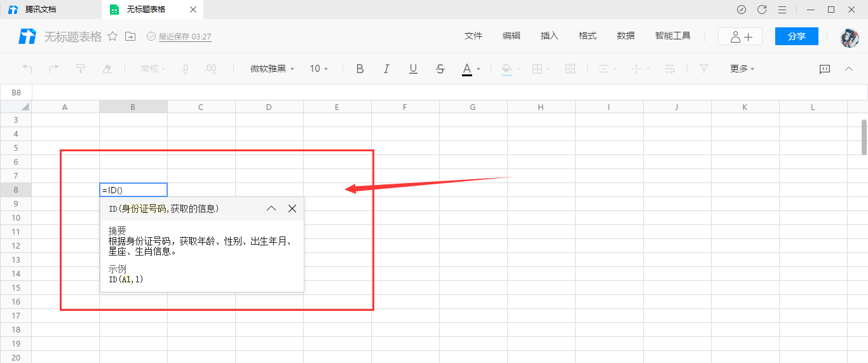Open the 微软雅黑 font family dropdown
This screenshot has height=363, width=868.
pyautogui.click(x=273, y=69)
